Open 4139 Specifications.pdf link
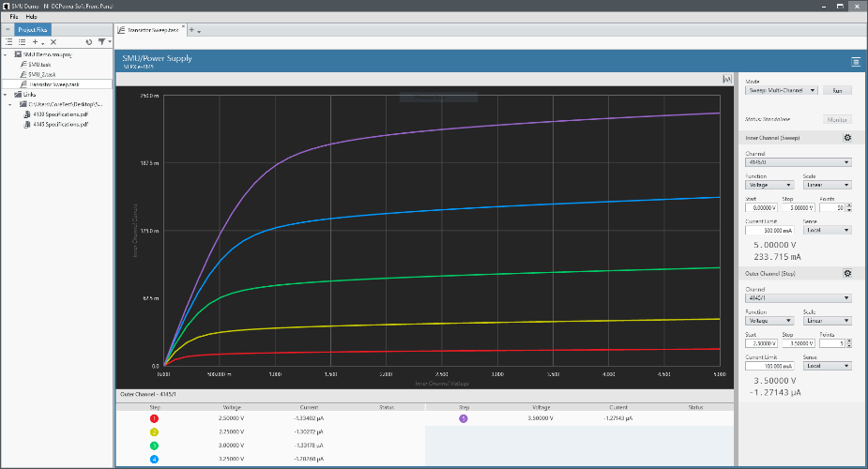The image size is (868, 469). pyautogui.click(x=61, y=114)
